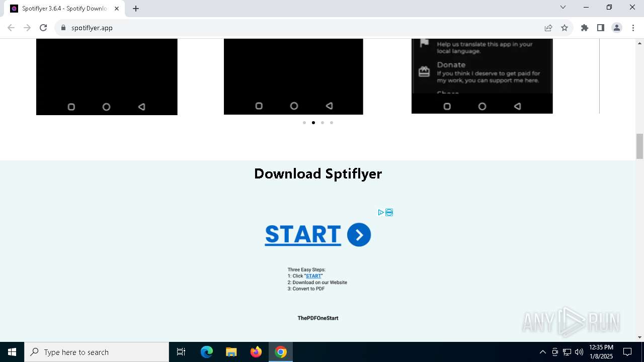Select the Spotiflyer 3.6.4 tab
Viewport: 644px width, 362px height.
64,9
